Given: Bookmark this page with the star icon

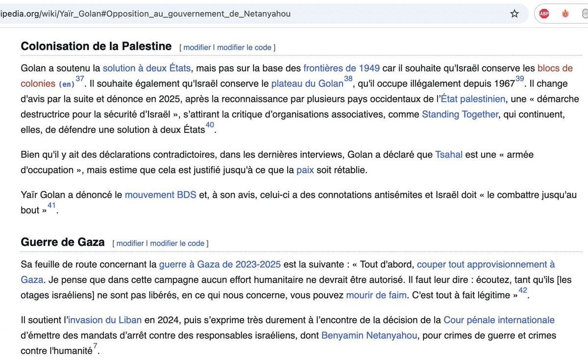Looking at the screenshot, I should click(x=514, y=14).
